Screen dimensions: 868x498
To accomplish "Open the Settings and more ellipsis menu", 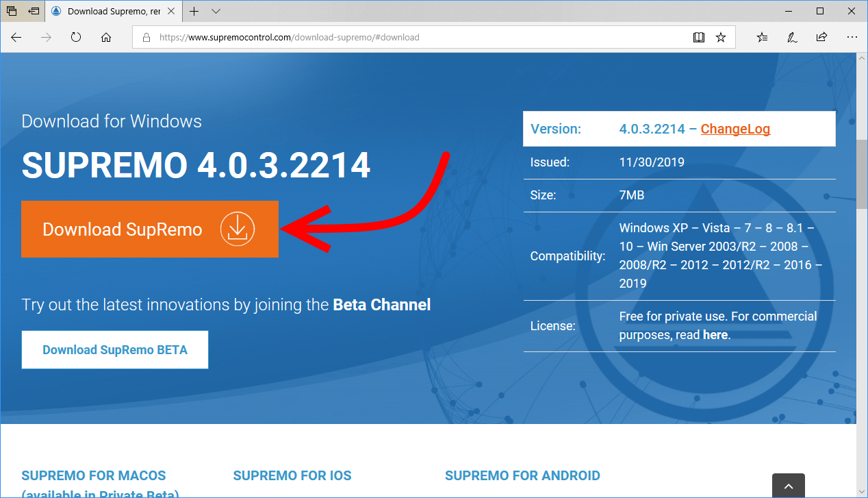I will [852, 38].
